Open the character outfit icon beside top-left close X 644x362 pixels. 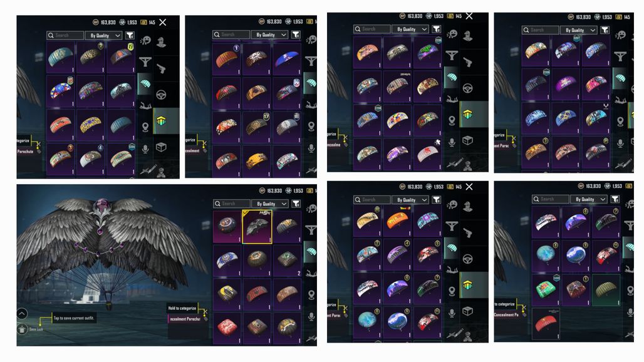[161, 41]
